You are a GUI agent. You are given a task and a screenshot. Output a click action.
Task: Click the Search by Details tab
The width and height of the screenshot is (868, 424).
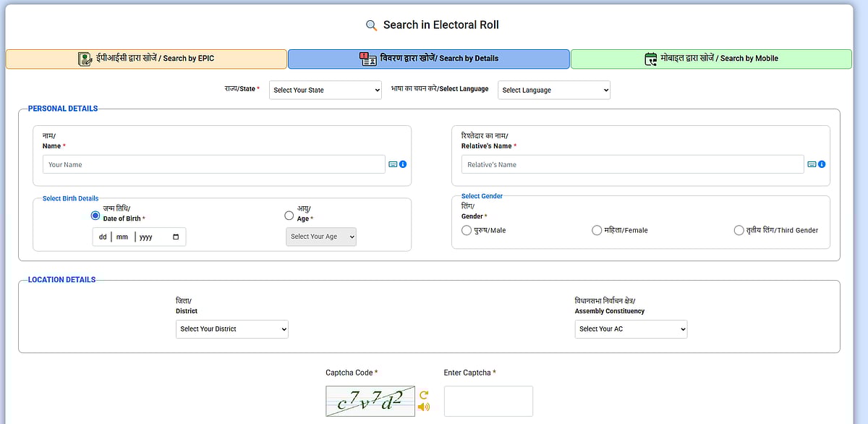(429, 59)
